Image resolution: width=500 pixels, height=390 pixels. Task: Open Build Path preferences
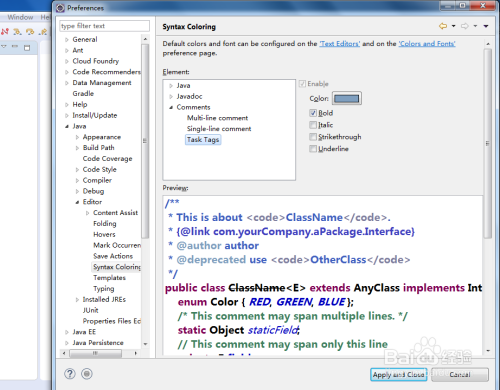[98, 148]
